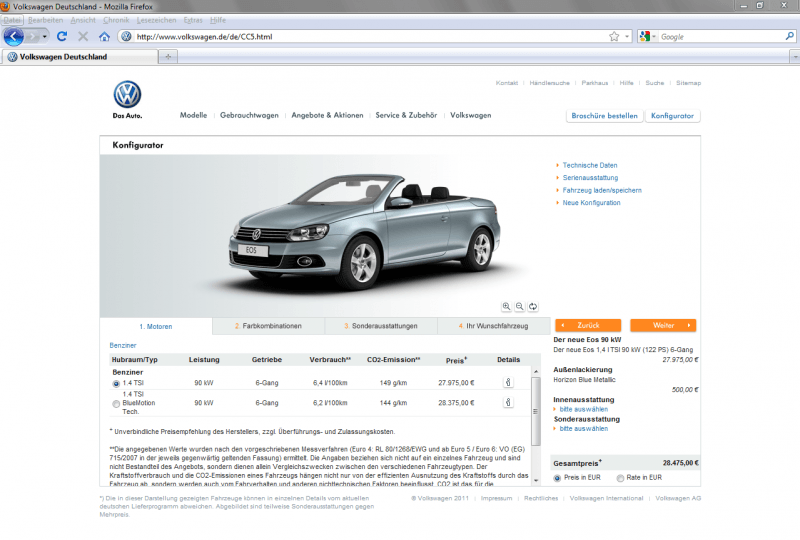Zoom in on the car image
Viewport: 800px width, 540px height.
[506, 306]
